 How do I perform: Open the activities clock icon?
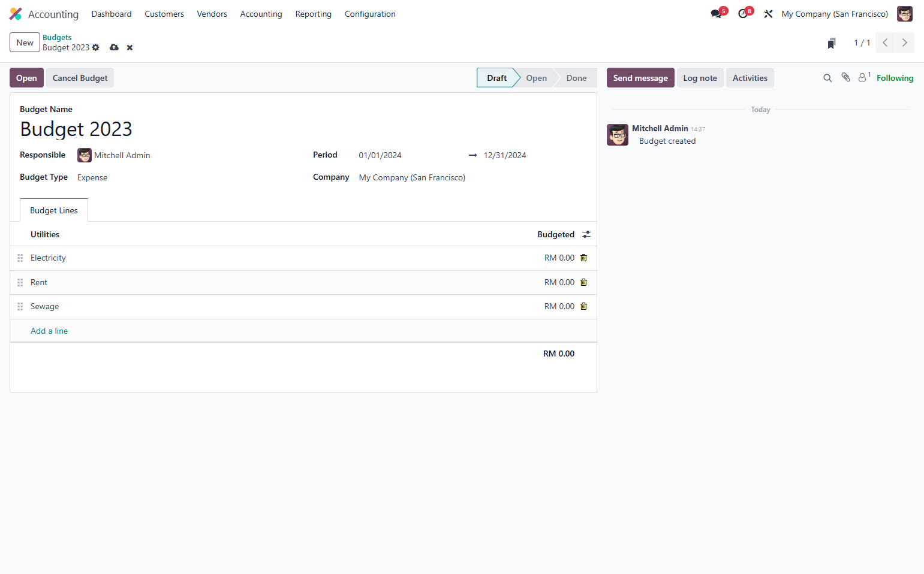tap(743, 14)
